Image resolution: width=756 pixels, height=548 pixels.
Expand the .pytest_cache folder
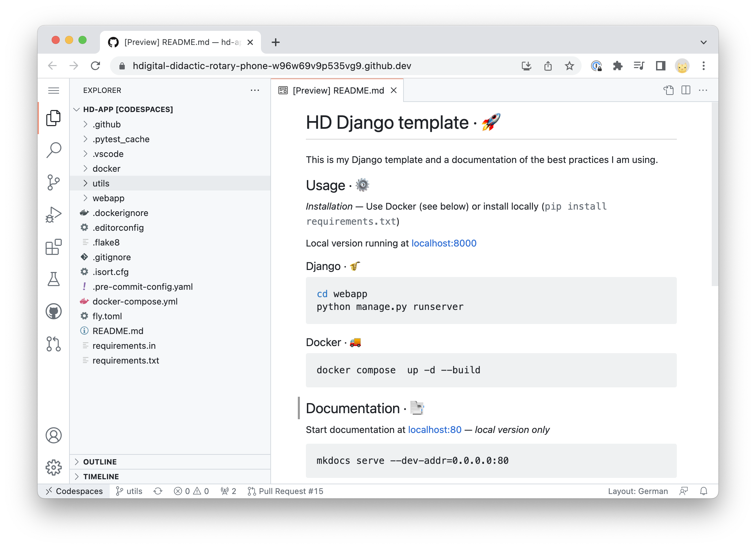170,139
